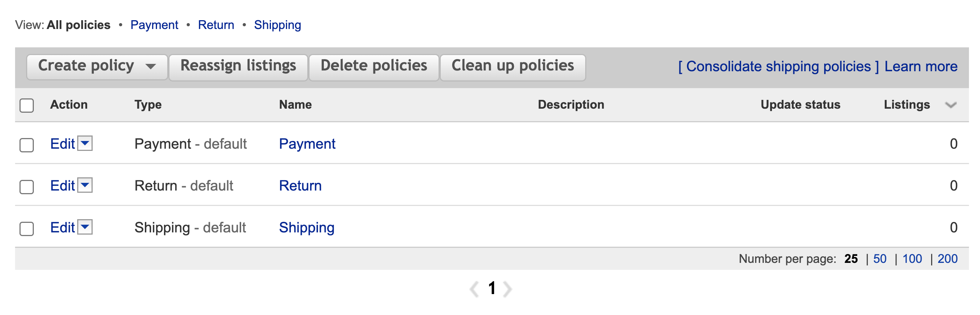
Task: Open Edit dropdown arrow for Return policy
Action: [x=85, y=185]
